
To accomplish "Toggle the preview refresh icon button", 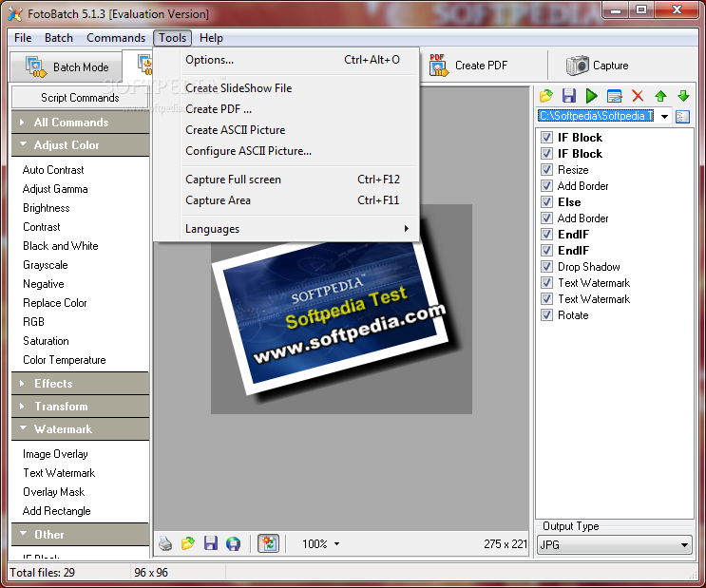I will click(x=268, y=543).
